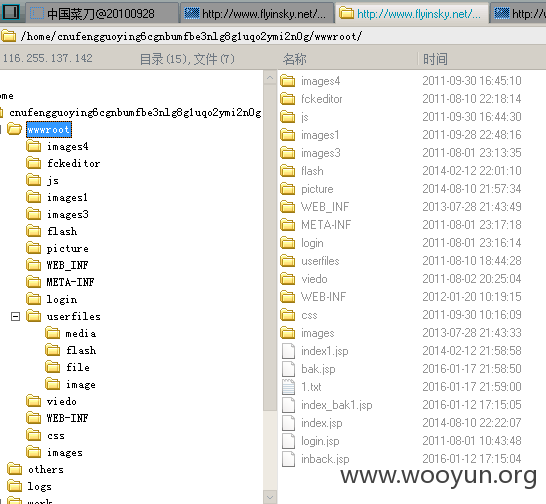The width and height of the screenshot is (546, 504).
Task: Click index1.jsp file icon
Action: tap(288, 351)
